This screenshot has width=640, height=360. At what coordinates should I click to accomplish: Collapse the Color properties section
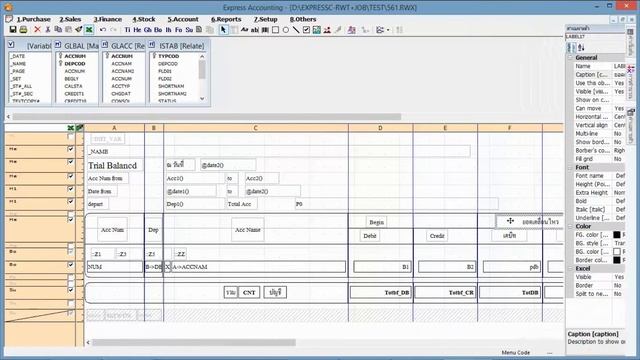click(570, 226)
